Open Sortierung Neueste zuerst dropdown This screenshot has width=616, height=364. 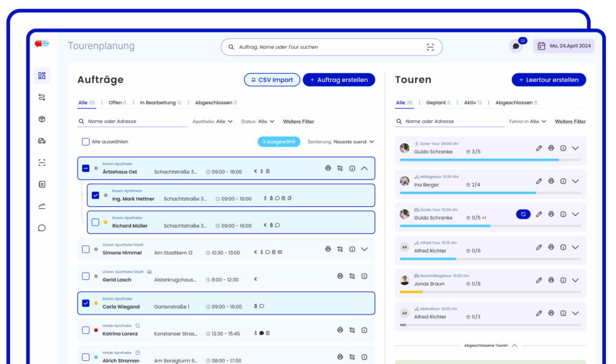(340, 141)
